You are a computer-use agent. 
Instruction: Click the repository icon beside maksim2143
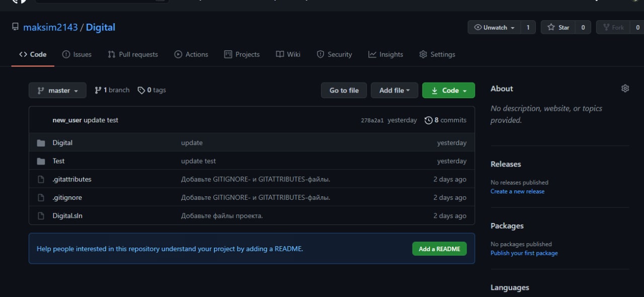tap(15, 27)
